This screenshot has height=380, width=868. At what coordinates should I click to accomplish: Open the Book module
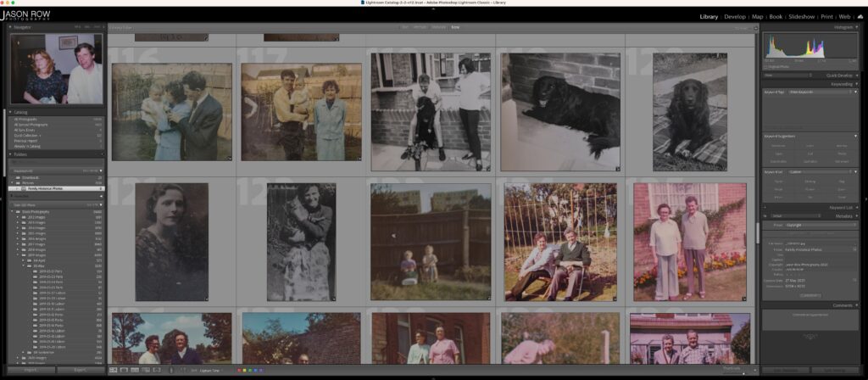point(776,17)
